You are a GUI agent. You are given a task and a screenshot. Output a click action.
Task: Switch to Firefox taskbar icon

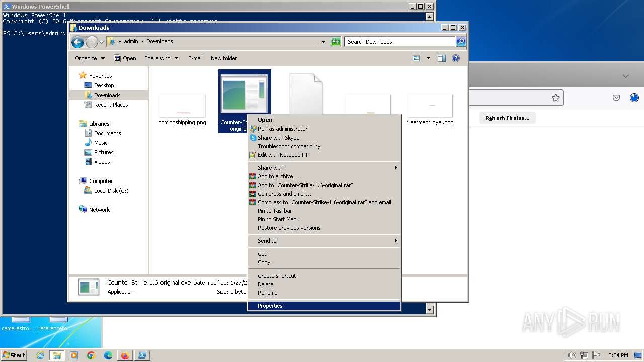[x=125, y=355]
